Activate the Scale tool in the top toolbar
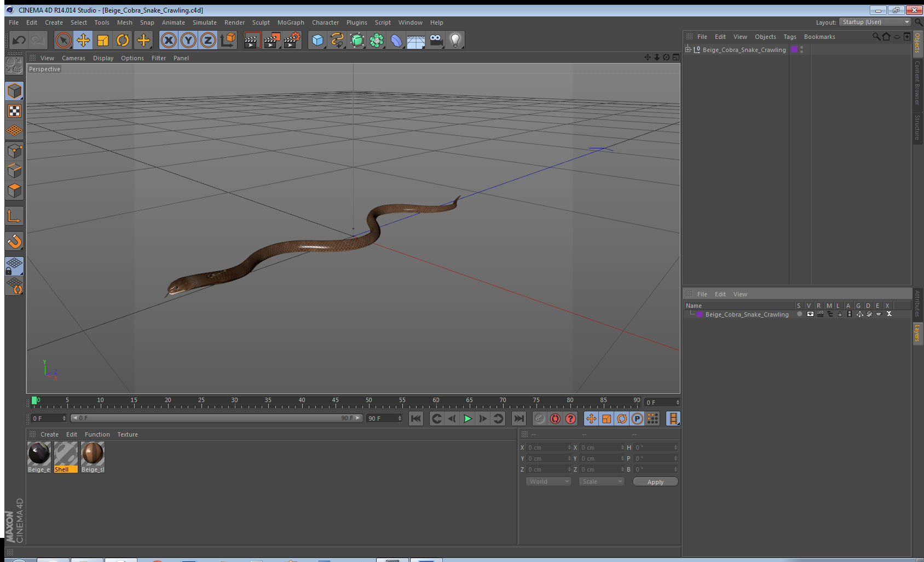 (103, 40)
